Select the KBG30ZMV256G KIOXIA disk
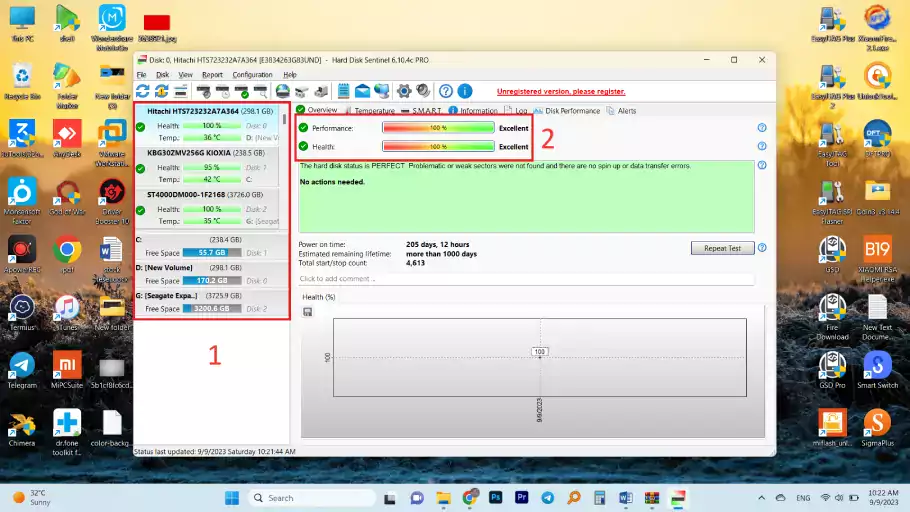 [203, 153]
